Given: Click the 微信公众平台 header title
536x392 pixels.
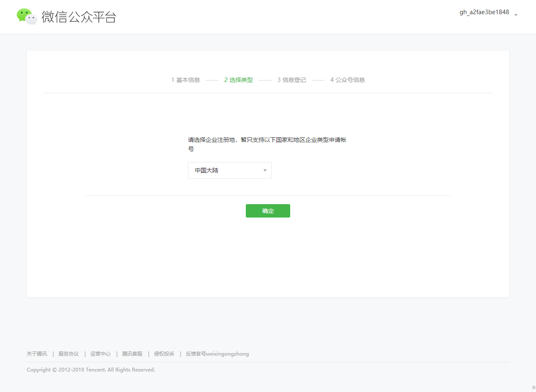Looking at the screenshot, I should 79,17.
